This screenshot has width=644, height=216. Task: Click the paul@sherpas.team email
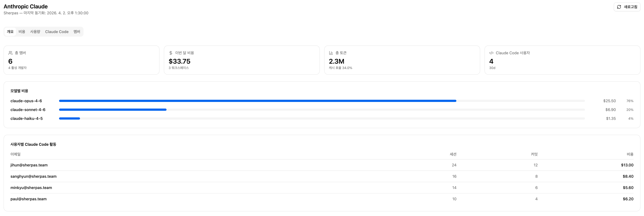[x=29, y=199]
